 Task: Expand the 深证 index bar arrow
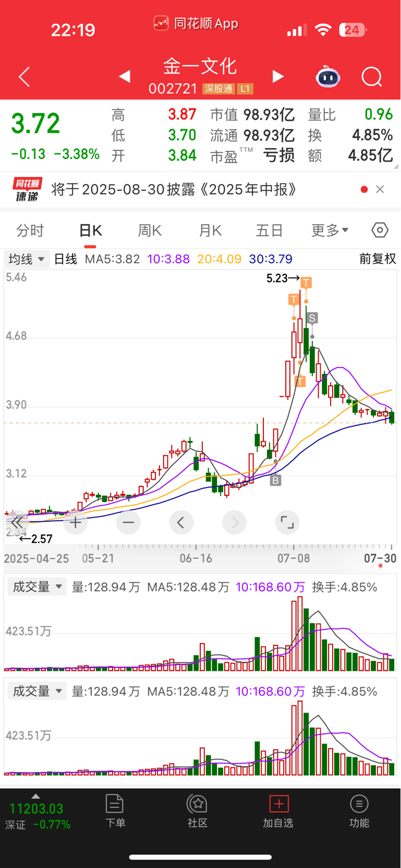[x=35, y=796]
